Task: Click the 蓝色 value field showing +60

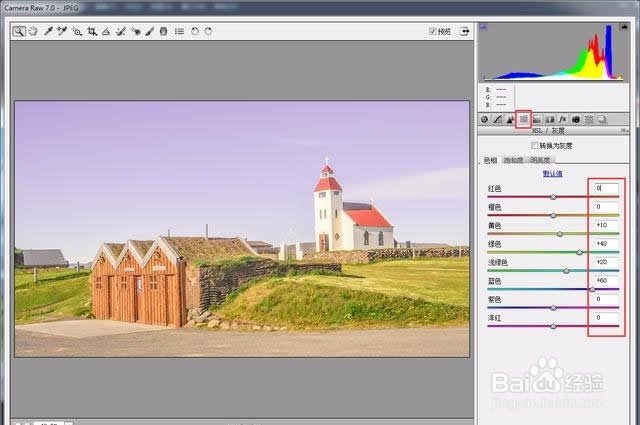Action: pos(606,280)
